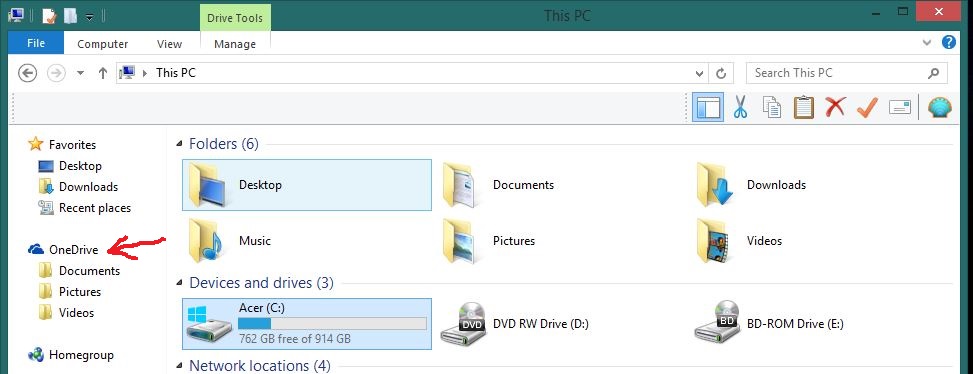The image size is (973, 374).
Task: Select Homegroup in the navigation pane
Action: click(x=71, y=355)
